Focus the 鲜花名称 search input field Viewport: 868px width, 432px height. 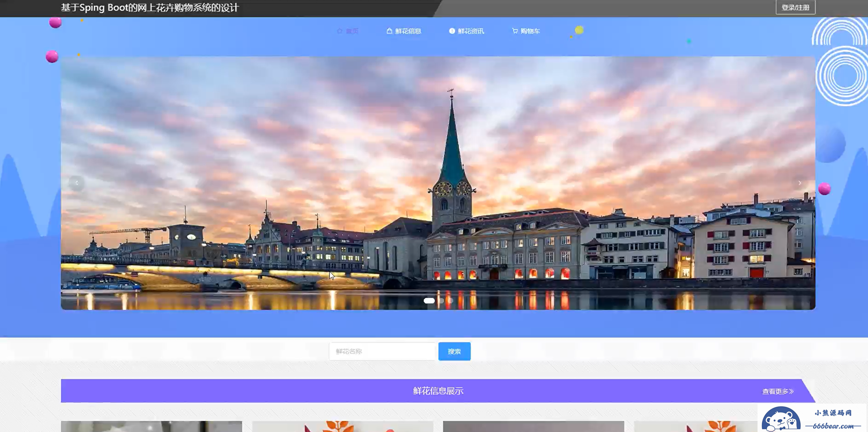(382, 351)
